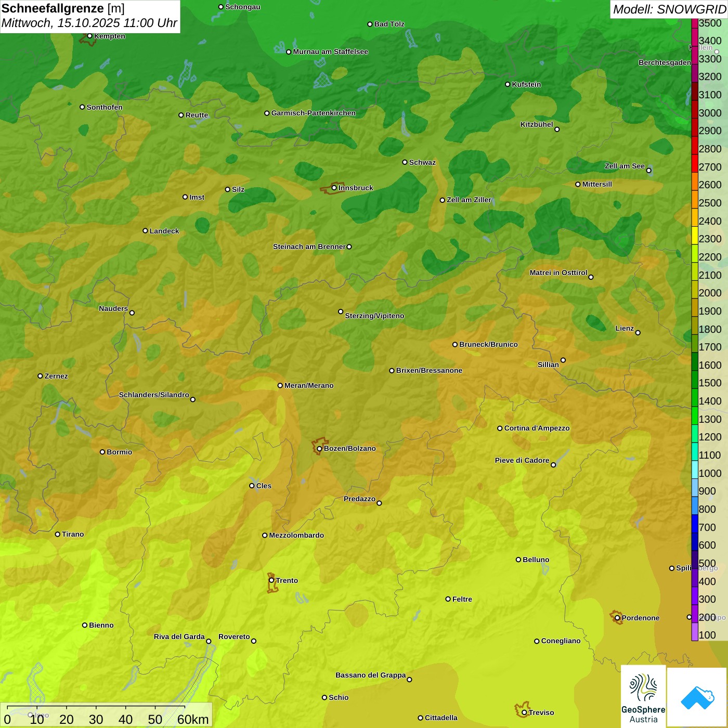Viewport: 728px width, 728px height.
Task: Click the "Kitzbühel" label
Action: [537, 124]
